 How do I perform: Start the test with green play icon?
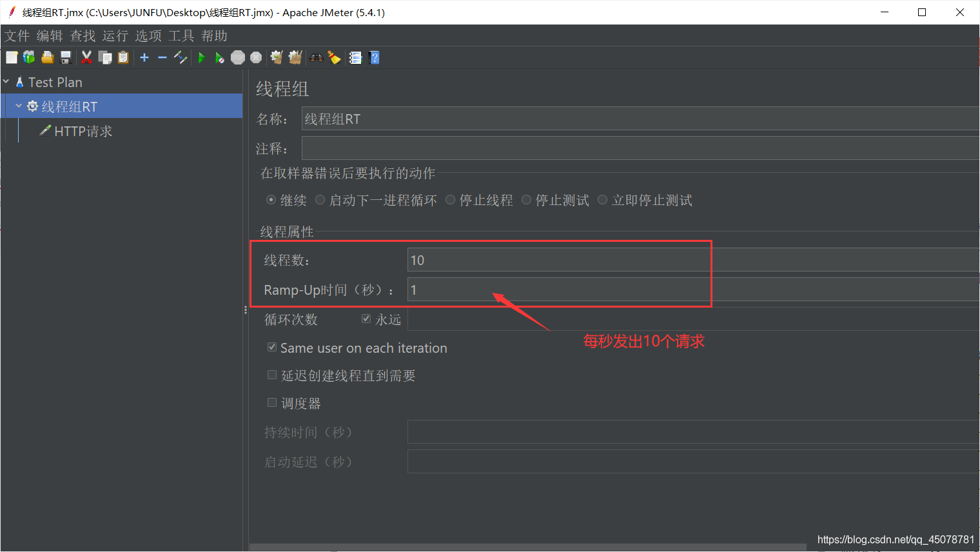pos(202,57)
